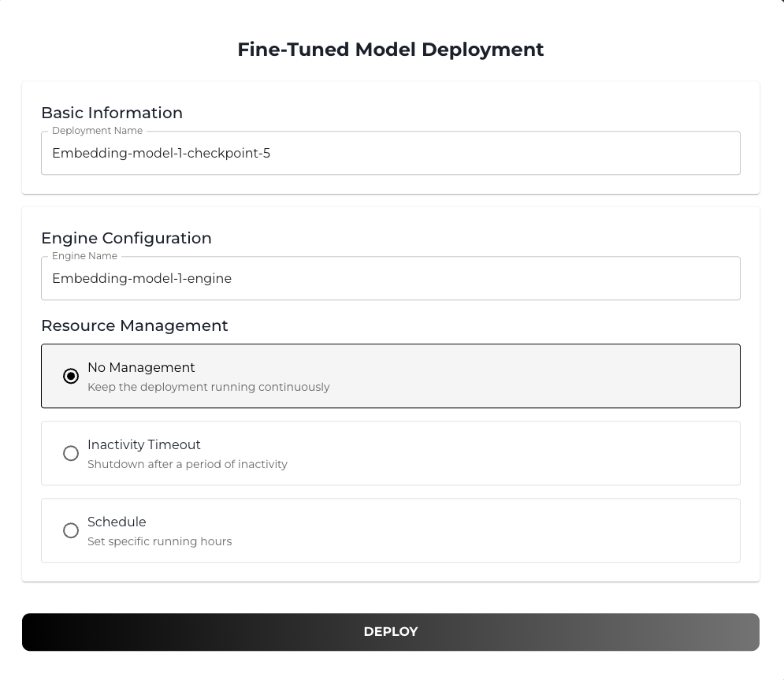Screen dimensions: 784x680
Task: Select the No Management radio button
Action: (x=71, y=377)
